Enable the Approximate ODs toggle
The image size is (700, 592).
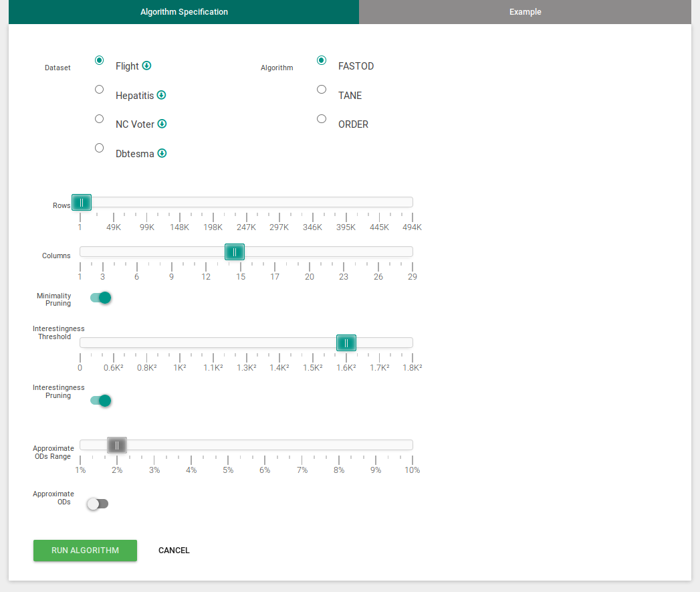pos(98,504)
